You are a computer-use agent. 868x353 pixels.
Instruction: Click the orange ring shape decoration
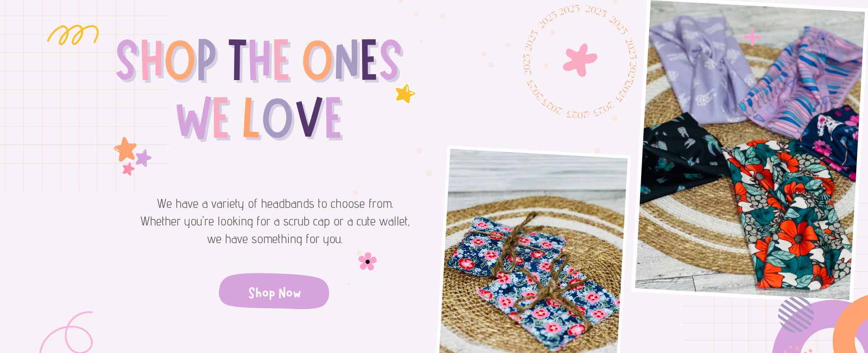click(x=851, y=326)
